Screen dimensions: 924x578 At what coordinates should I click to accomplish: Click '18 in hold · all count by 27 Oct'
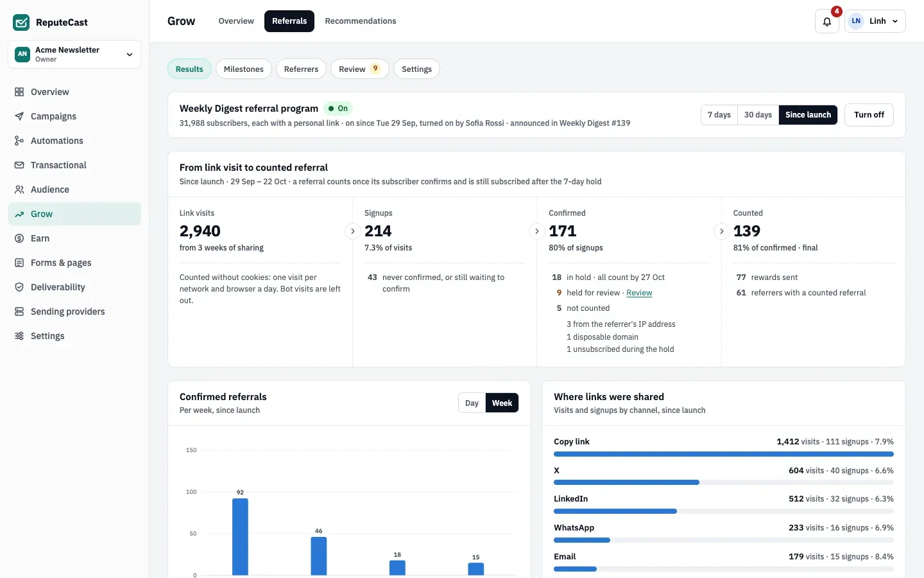pyautogui.click(x=608, y=277)
